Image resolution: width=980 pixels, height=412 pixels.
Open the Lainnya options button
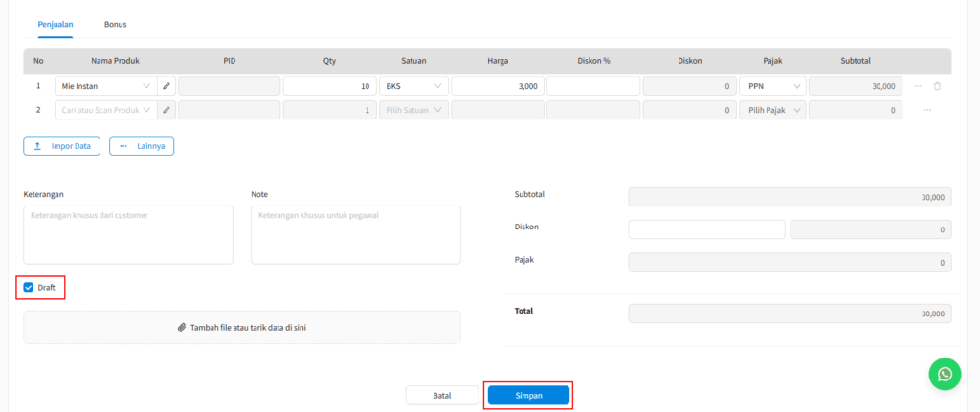pyautogui.click(x=142, y=146)
